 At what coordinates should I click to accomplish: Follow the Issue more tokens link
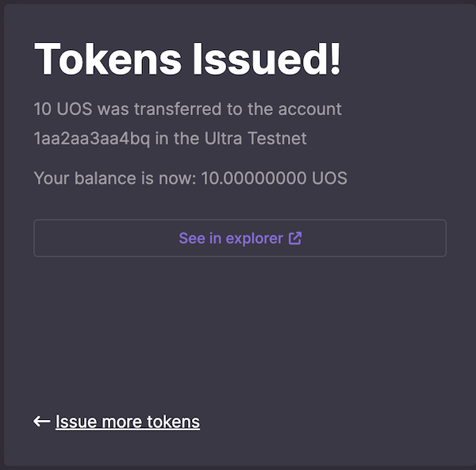[128, 422]
